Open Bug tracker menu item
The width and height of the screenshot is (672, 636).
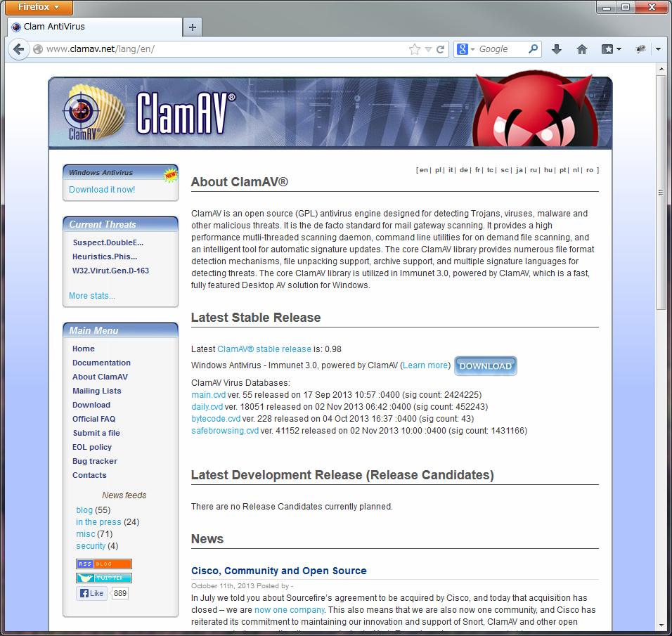pos(95,462)
